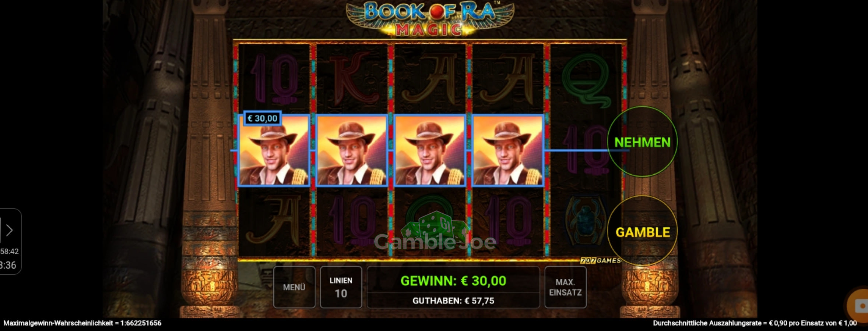Click the € 30,00 win label on payline
This screenshot has width=868, height=331.
pos(263,118)
